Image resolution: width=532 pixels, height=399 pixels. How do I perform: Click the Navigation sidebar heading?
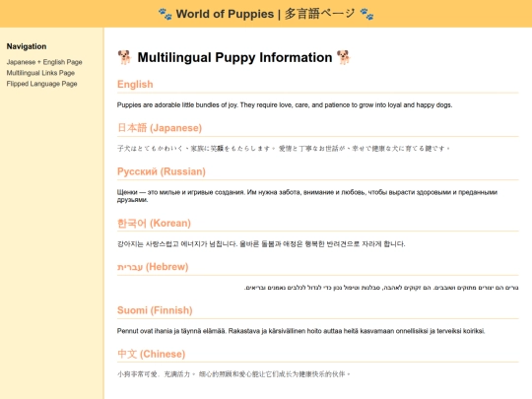pos(27,46)
